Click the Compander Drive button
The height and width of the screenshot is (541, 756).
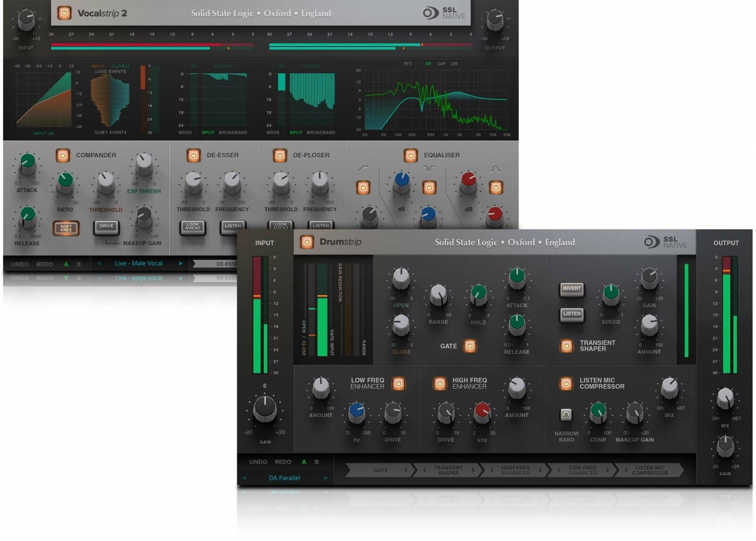coord(106,227)
